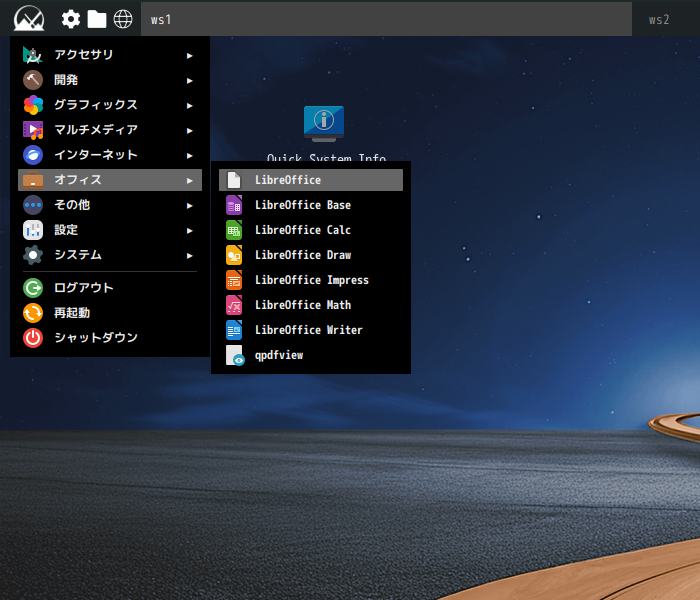Screen dimensions: 700x600
Task: Click the green ログアウト icon
Action: point(33,288)
